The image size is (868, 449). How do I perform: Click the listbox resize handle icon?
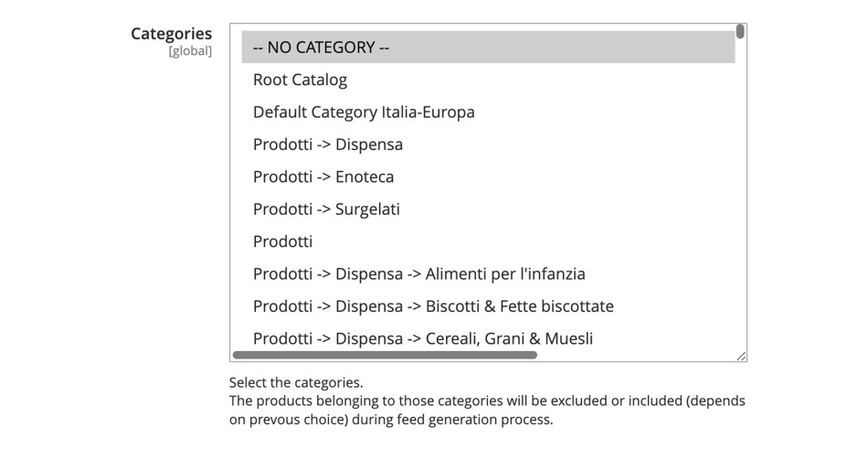pos(741,356)
